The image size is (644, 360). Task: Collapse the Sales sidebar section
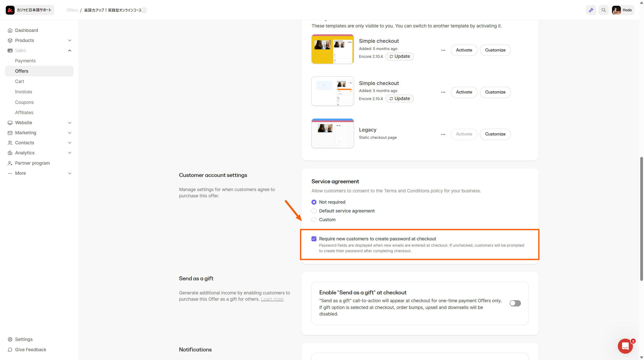tap(70, 51)
